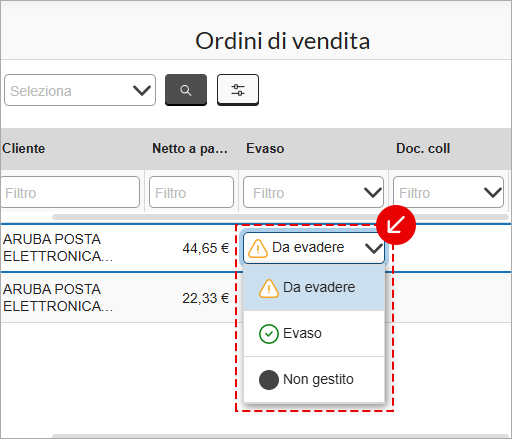
Task: Focus the Netto a pagare filter input
Action: coord(191,192)
